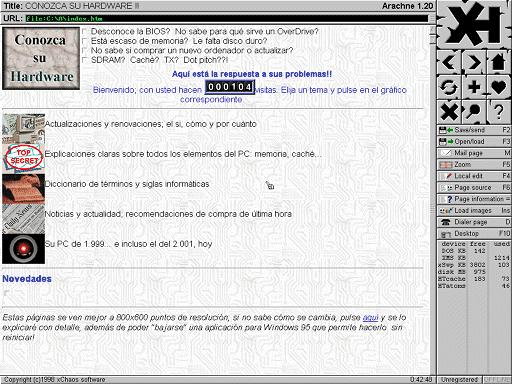
Task: Toggle the SDRAM? Caché? TX? checkbox
Action: tap(85, 60)
